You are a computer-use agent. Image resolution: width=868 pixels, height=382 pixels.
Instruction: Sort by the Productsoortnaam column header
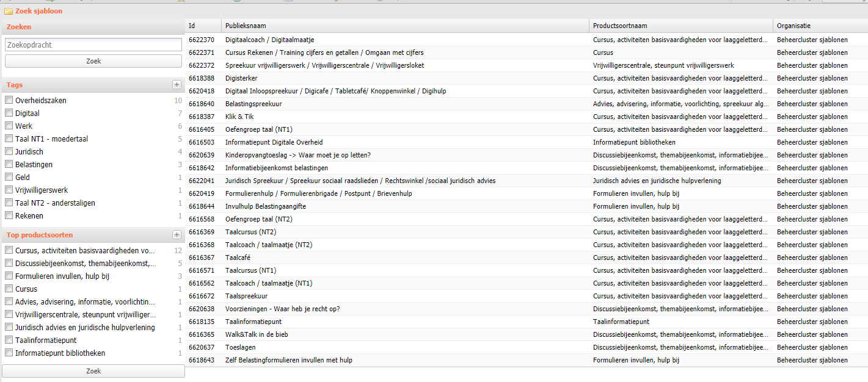click(x=681, y=26)
